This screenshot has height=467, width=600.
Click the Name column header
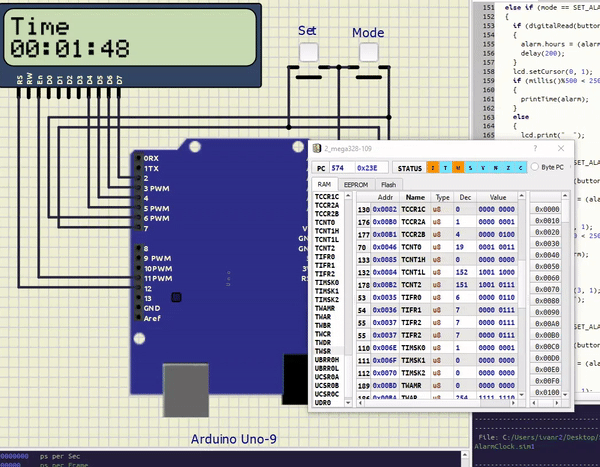415,197
